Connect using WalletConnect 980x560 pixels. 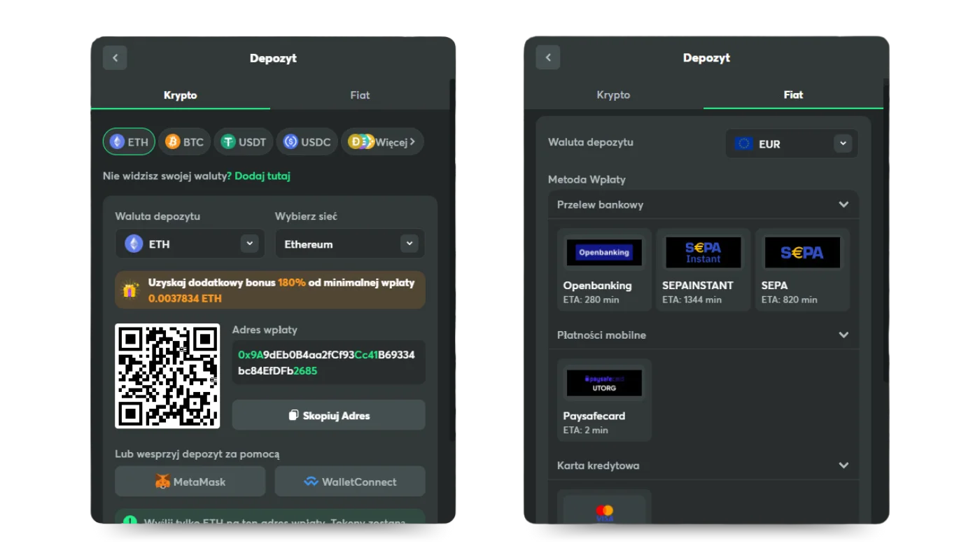click(x=350, y=482)
